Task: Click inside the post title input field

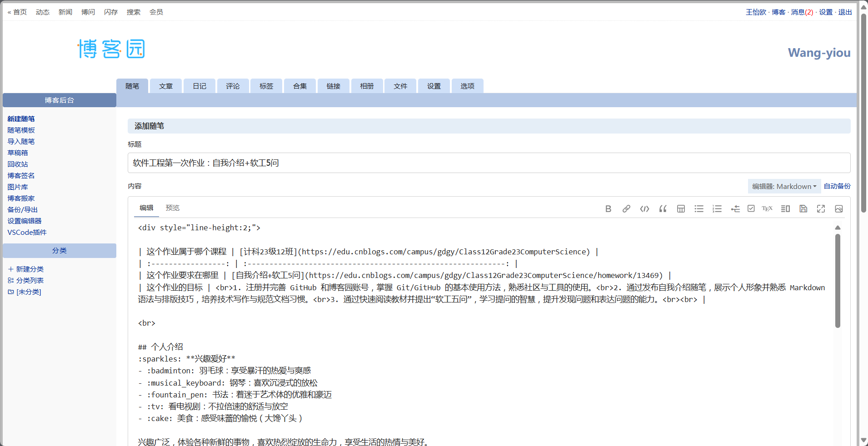Action: pos(489,163)
